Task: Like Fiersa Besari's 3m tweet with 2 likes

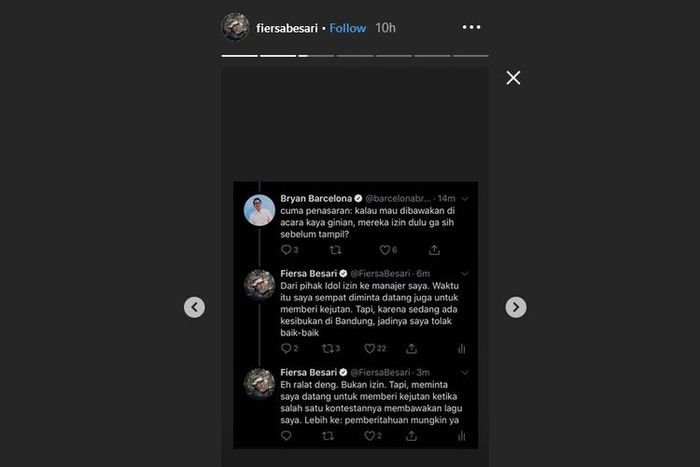Action: (368, 436)
